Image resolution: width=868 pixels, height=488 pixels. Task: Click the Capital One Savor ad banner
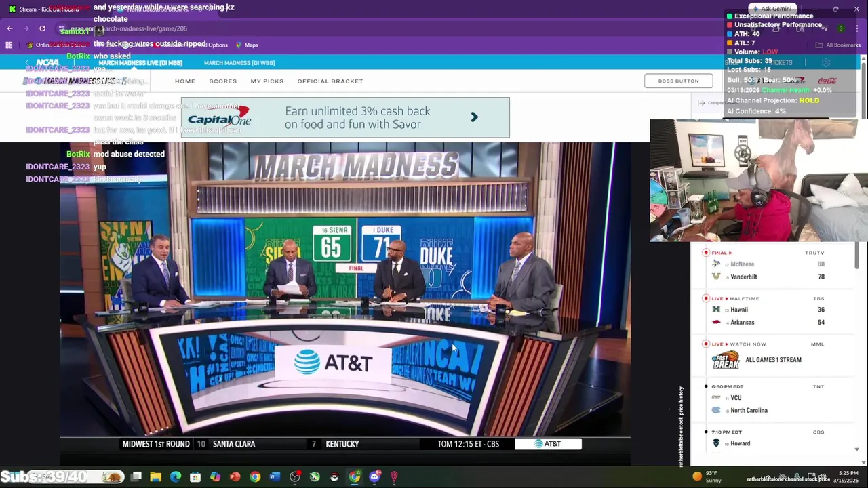tap(345, 117)
